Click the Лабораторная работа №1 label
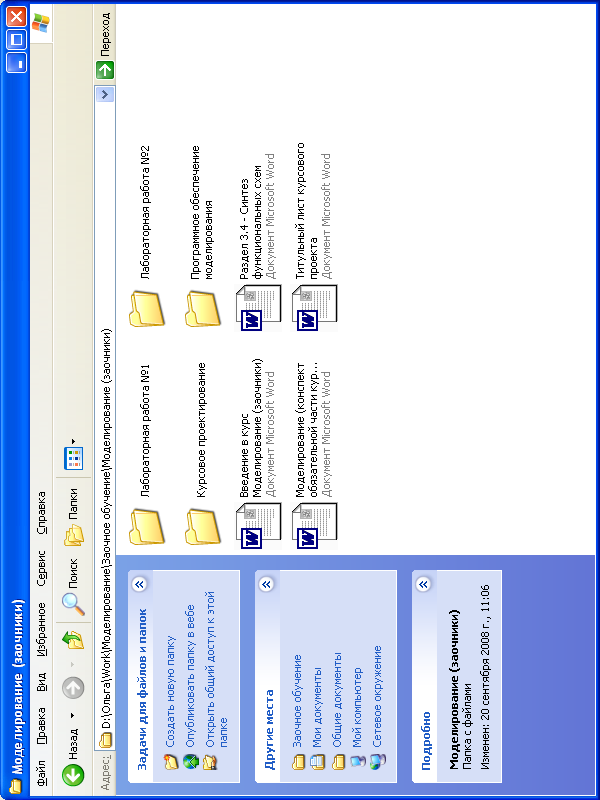The image size is (600, 800). coord(145,430)
